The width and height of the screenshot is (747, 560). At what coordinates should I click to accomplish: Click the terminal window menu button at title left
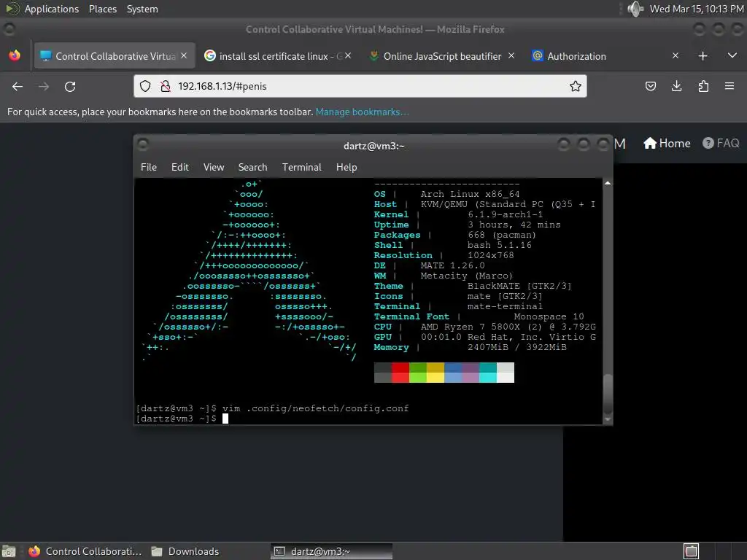click(x=142, y=144)
